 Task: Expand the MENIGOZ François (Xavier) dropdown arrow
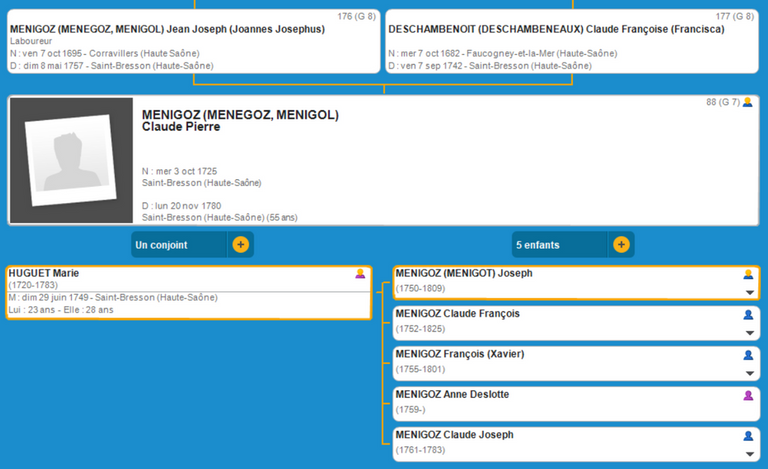point(749,374)
